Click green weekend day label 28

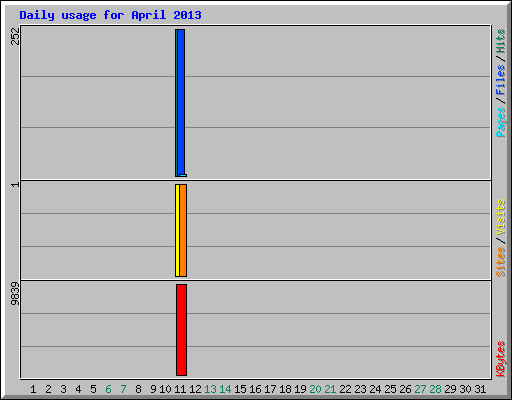tap(435, 389)
